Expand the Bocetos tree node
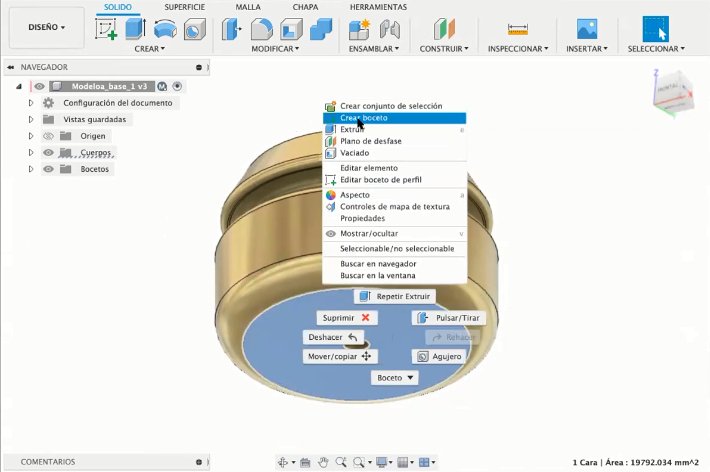710x472 pixels. [x=31, y=169]
